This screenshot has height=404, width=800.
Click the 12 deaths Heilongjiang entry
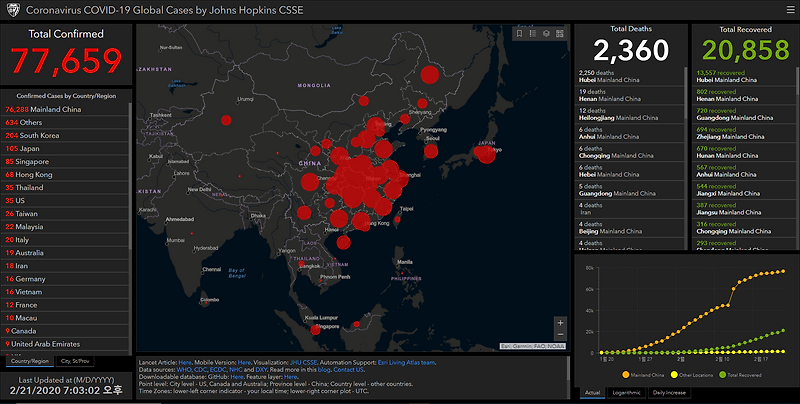point(630,114)
